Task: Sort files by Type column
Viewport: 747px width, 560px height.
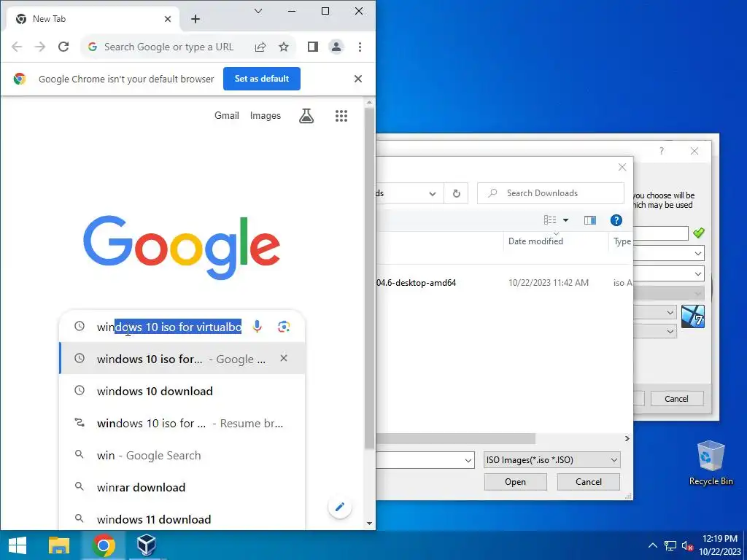Action: coord(622,241)
